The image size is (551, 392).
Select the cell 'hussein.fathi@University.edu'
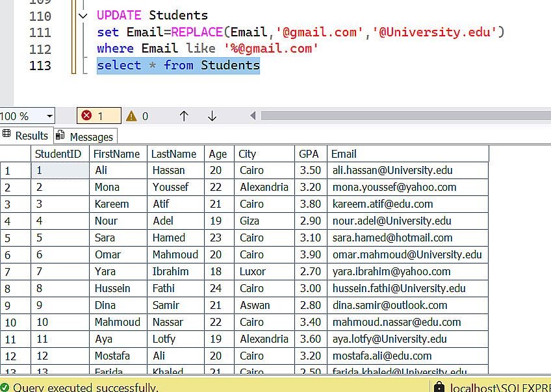click(407, 288)
